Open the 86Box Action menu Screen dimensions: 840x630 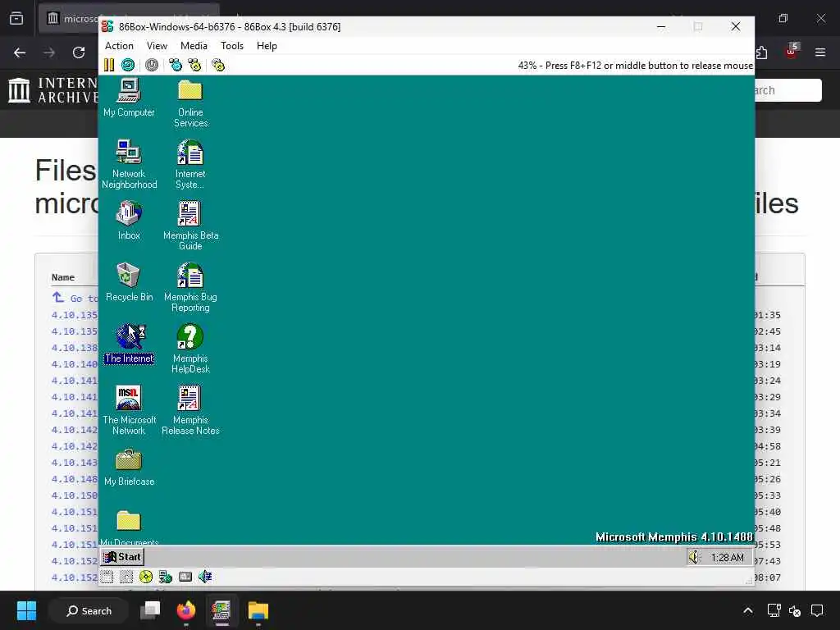tap(119, 46)
